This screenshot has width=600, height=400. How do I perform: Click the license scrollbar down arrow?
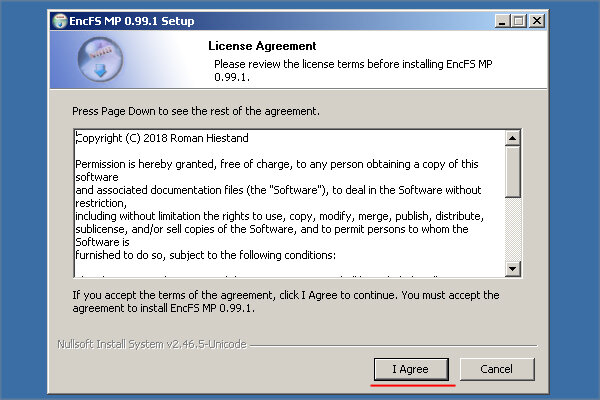[x=512, y=269]
